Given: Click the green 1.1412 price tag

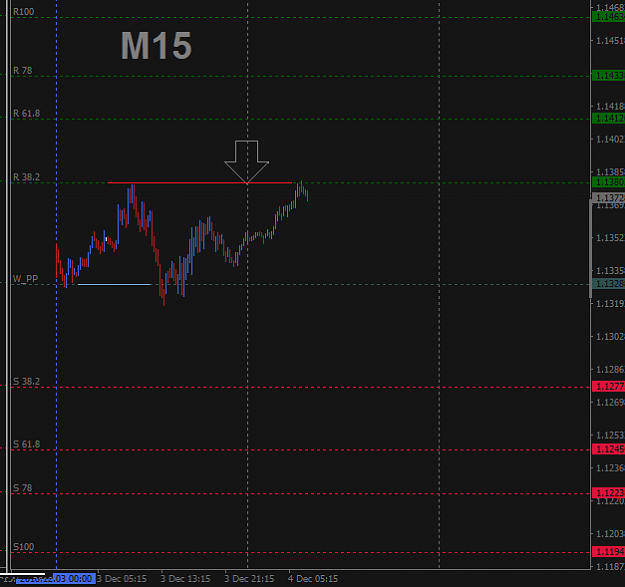Looking at the screenshot, I should pyautogui.click(x=609, y=118).
